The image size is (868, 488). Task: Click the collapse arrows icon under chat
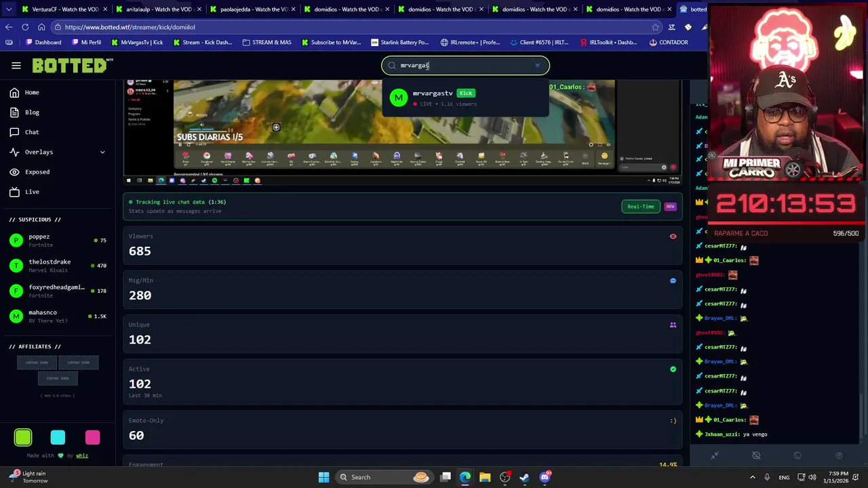[714, 455]
